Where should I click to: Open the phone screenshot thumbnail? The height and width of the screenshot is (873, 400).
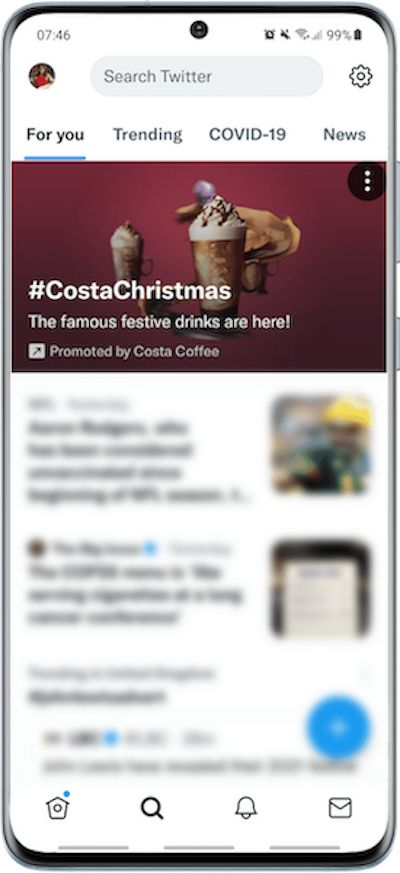pyautogui.click(x=321, y=588)
